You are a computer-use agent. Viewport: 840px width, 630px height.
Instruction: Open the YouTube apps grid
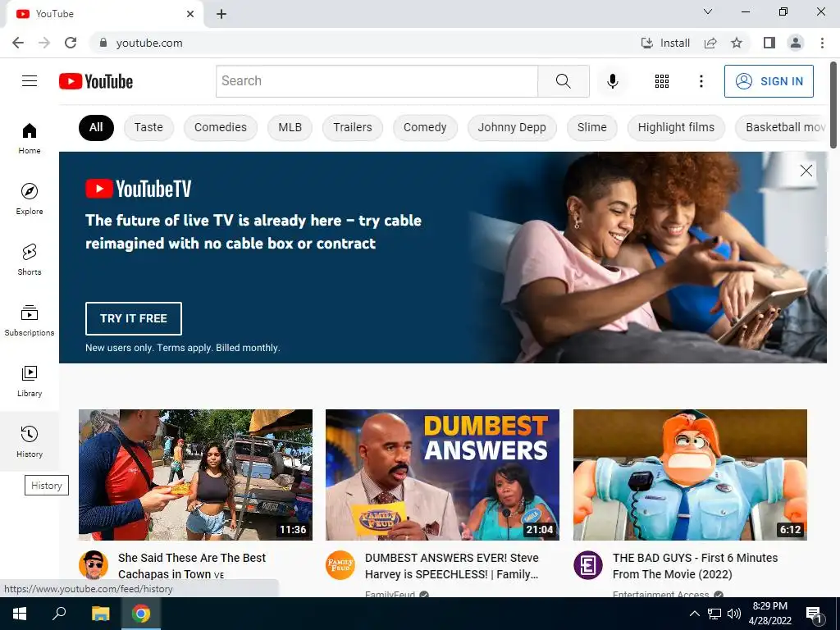tap(662, 81)
